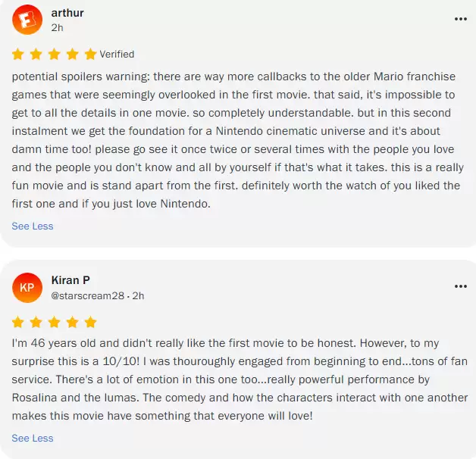Collapse Kiran P's review with See Less

click(x=33, y=438)
